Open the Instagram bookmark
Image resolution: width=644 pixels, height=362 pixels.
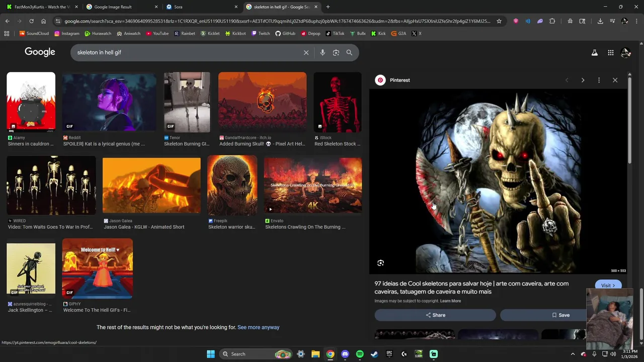coord(67,34)
